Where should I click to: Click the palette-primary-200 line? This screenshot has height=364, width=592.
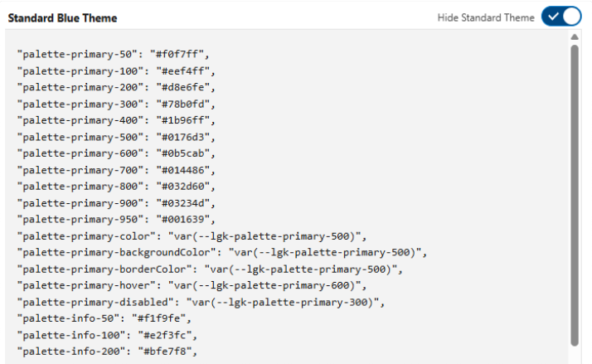[x=116, y=87]
